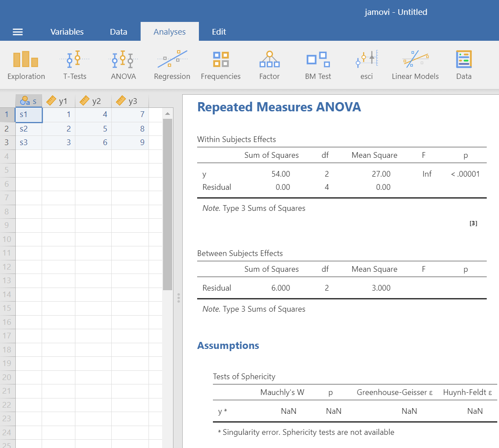Click the Mauchly's W column header

282,393
